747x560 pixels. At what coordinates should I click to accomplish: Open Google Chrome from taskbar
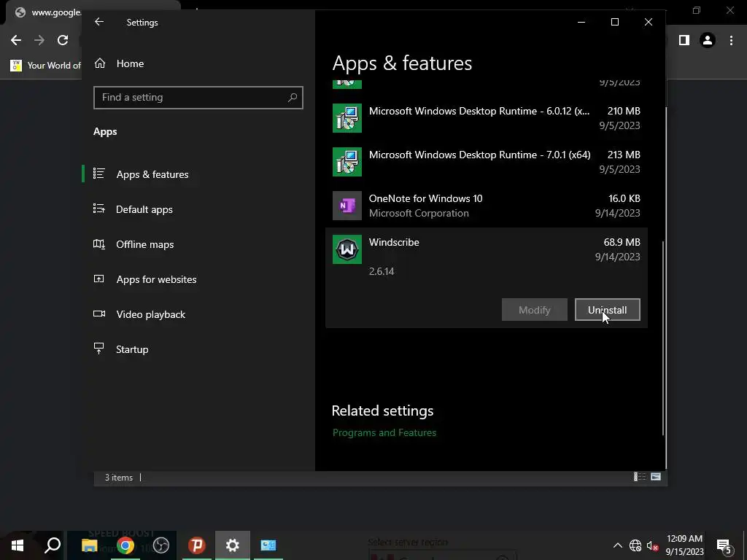tap(125, 545)
